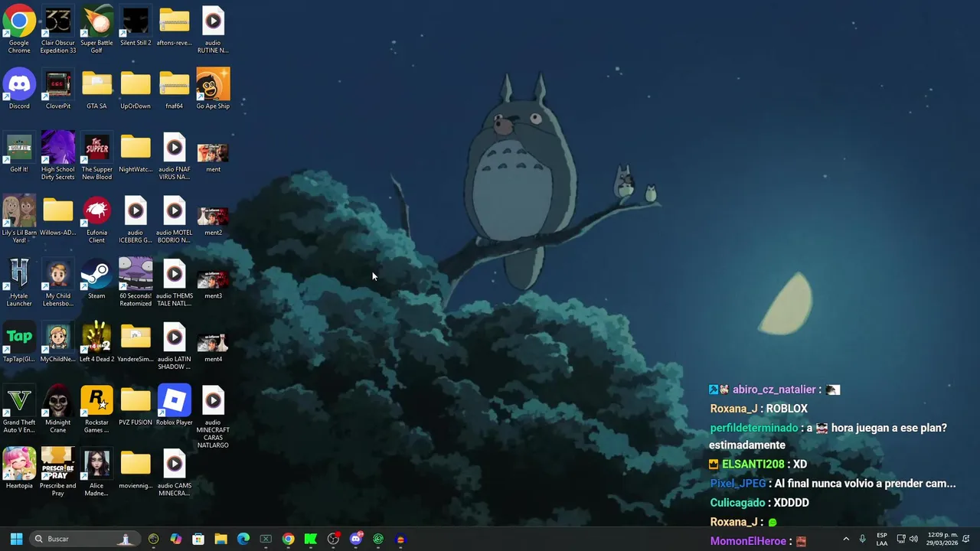Select the Alice Madne... shortcut
Image resolution: width=980 pixels, height=551 pixels.
(96, 472)
